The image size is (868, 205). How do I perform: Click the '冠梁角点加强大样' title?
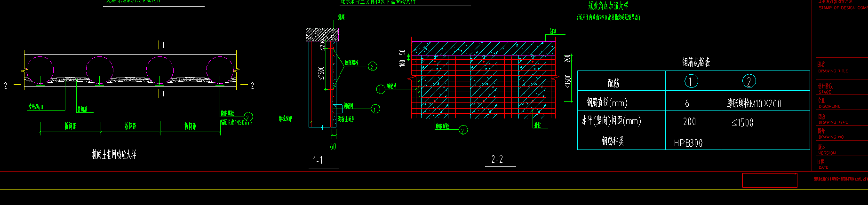[608, 6]
